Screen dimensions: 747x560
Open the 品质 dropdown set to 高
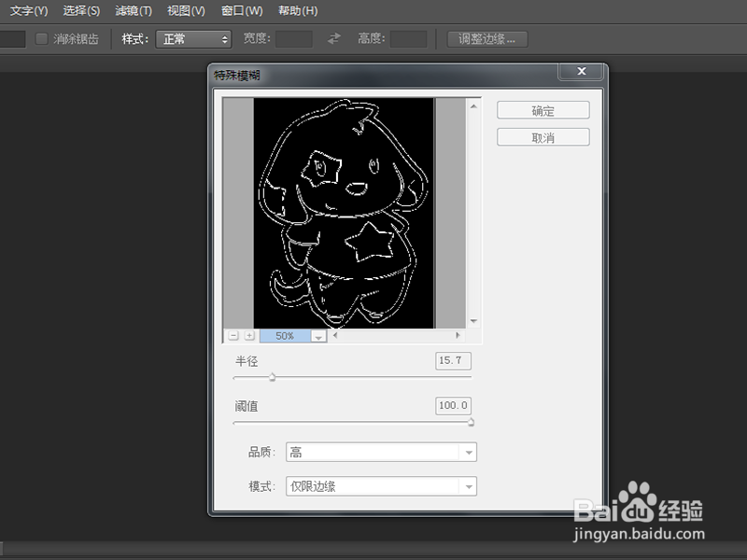(381, 452)
